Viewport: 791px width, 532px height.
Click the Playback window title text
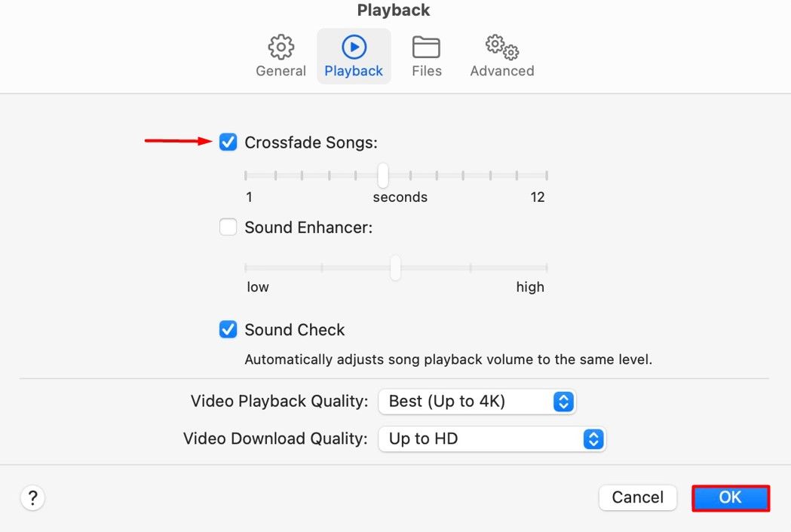[x=394, y=11]
